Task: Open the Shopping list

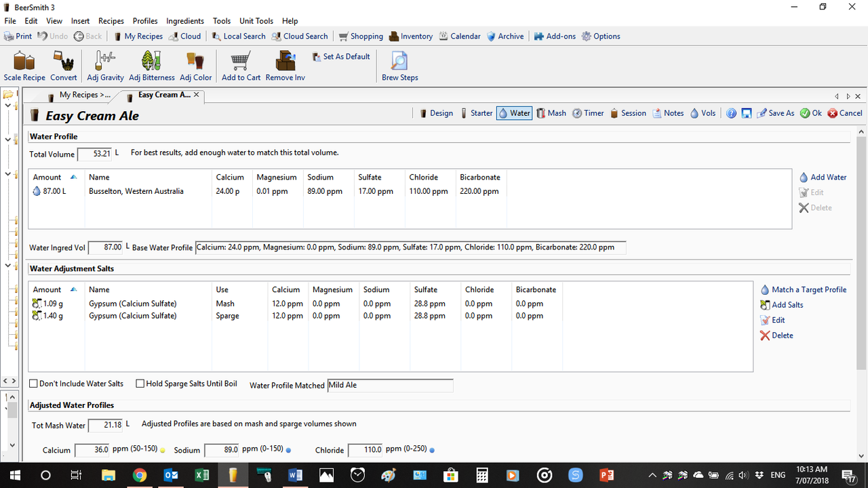Action: [x=361, y=37]
